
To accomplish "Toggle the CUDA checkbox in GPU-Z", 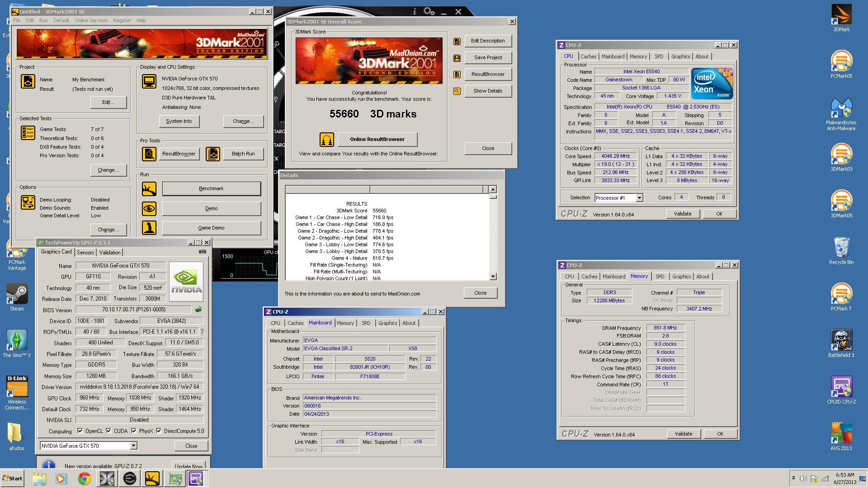I will 108,431.
